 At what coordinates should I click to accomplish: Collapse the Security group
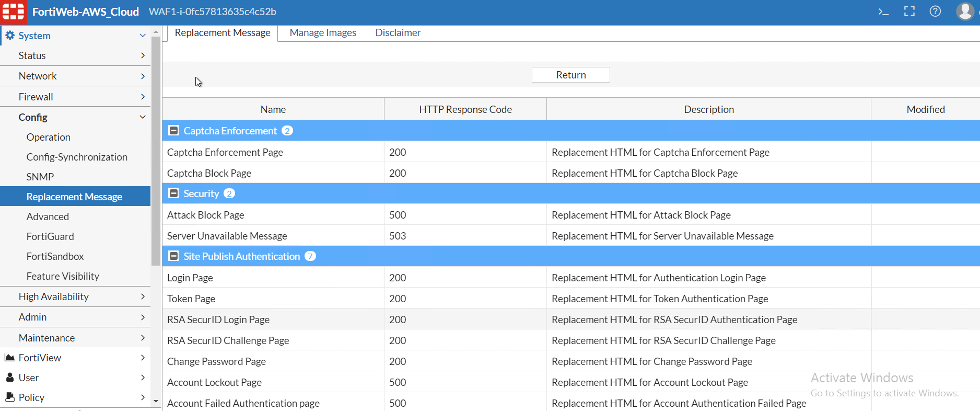pyautogui.click(x=174, y=193)
